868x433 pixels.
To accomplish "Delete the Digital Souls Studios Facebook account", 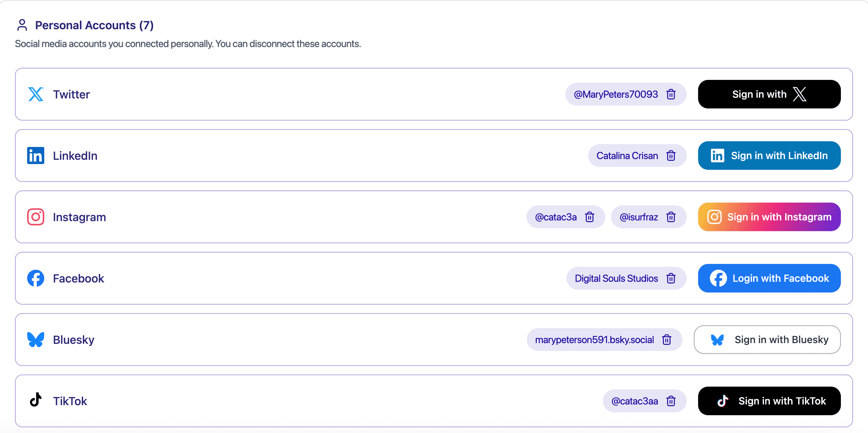I will click(x=671, y=278).
